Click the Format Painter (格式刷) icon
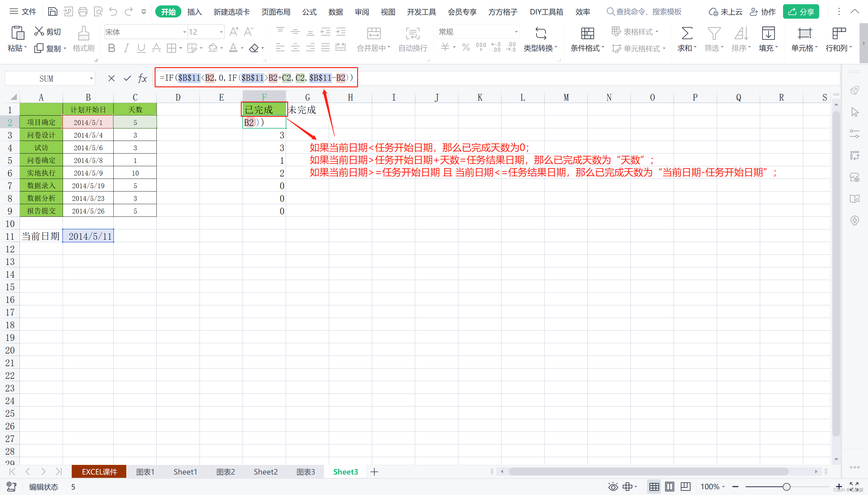868x495 pixels. click(83, 34)
